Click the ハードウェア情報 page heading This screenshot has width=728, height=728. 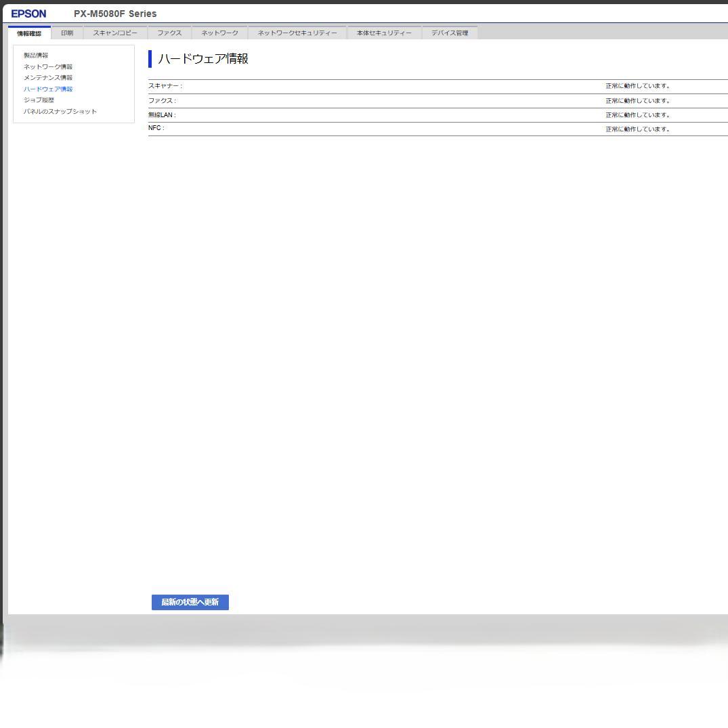(202, 59)
